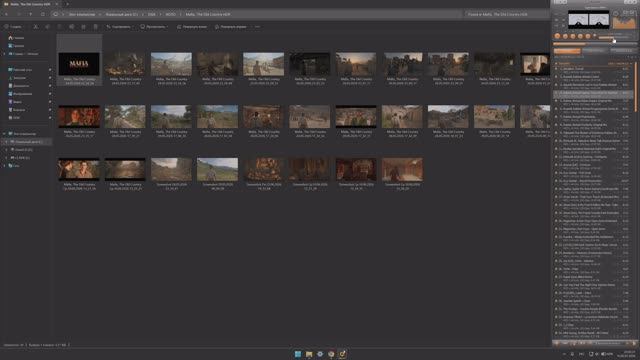Click the highlighted current track in AIMP playlist
The width and height of the screenshot is (640, 360).
pyautogui.click(x=593, y=93)
